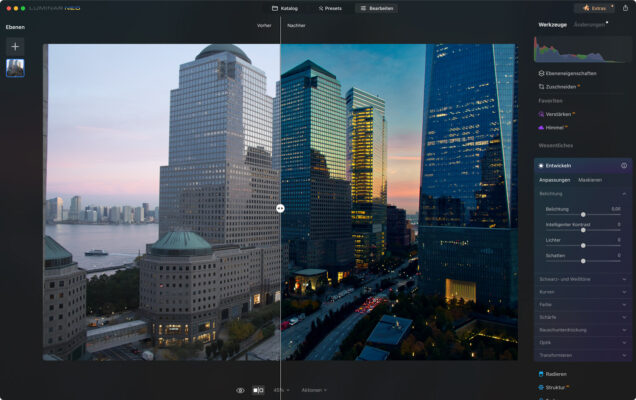Image resolution: width=636 pixels, height=400 pixels.
Task: Open the Radieren erase tool
Action: tap(552, 374)
